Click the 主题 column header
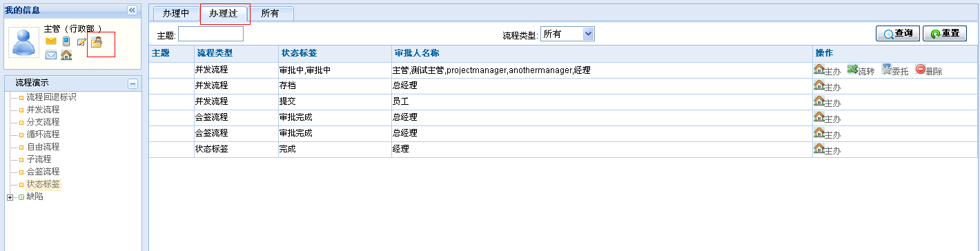This screenshot has height=251, width=980. click(x=171, y=53)
